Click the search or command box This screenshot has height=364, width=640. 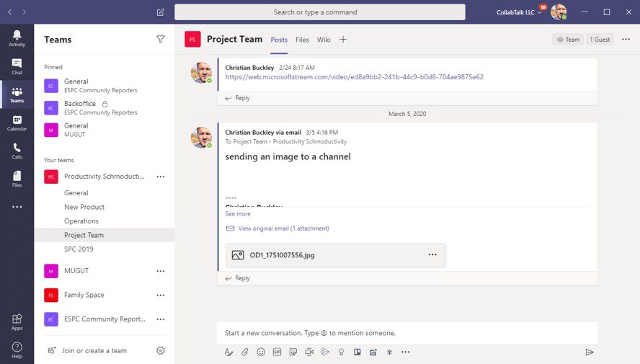(x=319, y=12)
